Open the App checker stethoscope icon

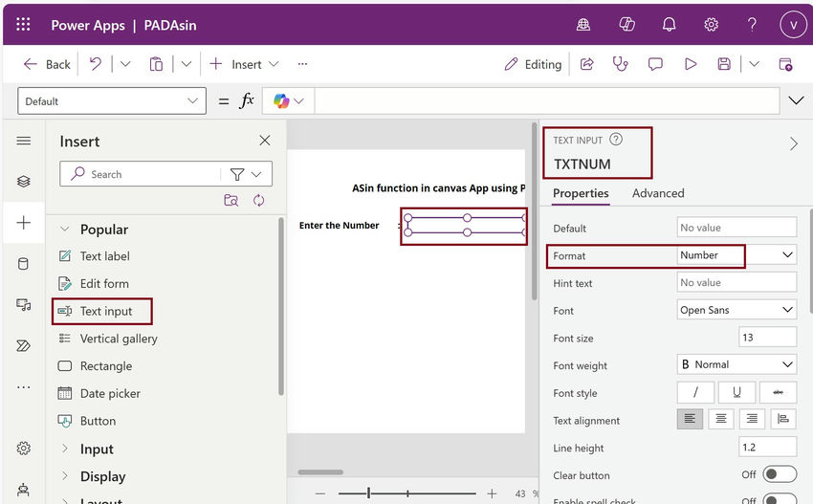[620, 64]
